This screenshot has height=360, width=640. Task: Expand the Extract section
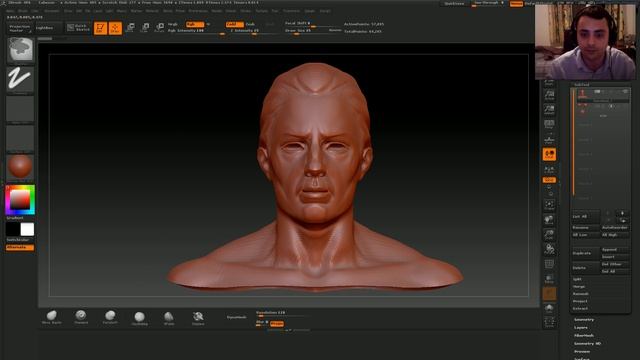point(580,309)
